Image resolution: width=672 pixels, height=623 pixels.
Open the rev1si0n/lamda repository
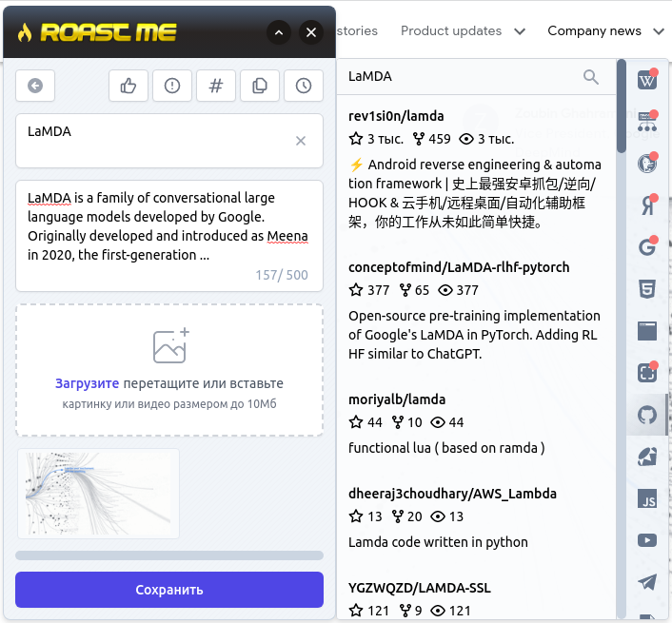(x=396, y=116)
